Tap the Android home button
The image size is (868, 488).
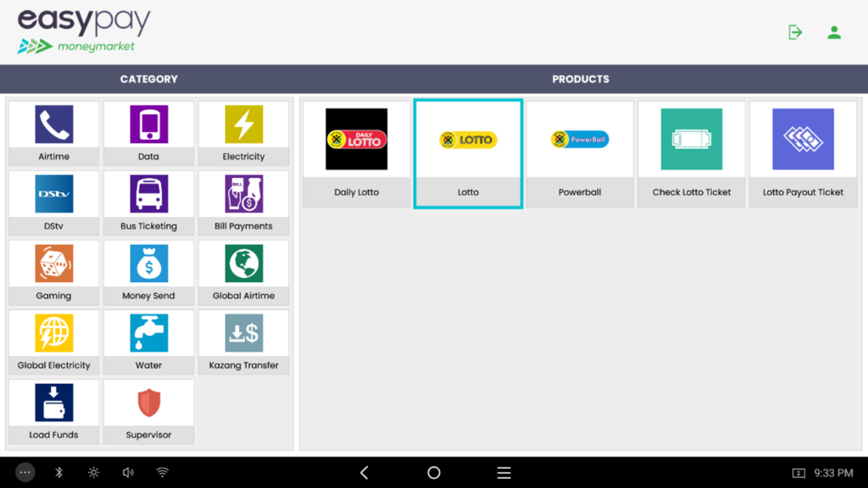(x=434, y=473)
